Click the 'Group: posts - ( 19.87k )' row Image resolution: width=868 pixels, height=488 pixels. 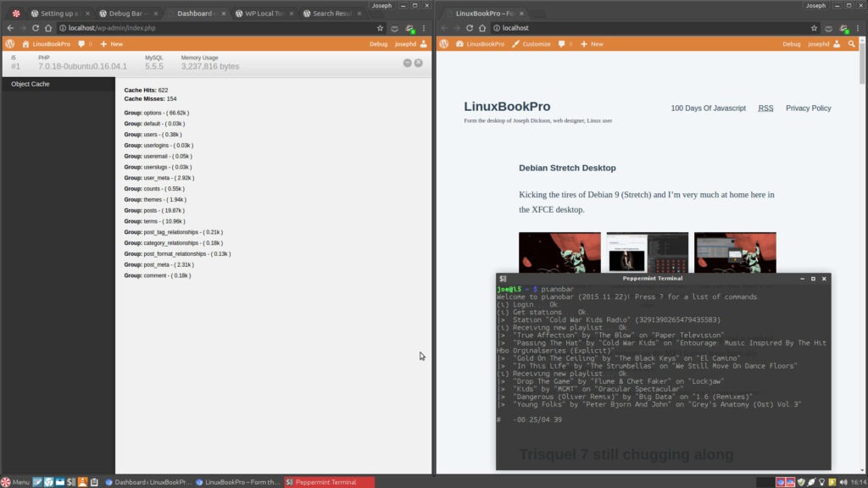(x=154, y=210)
